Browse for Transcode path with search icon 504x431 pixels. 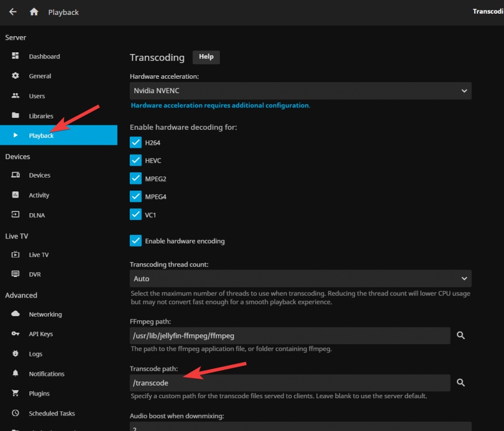point(460,383)
